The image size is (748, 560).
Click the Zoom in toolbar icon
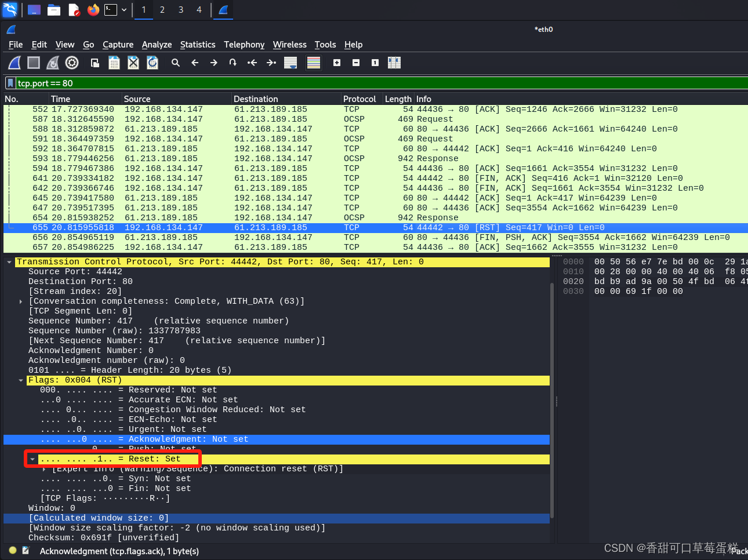coord(337,63)
